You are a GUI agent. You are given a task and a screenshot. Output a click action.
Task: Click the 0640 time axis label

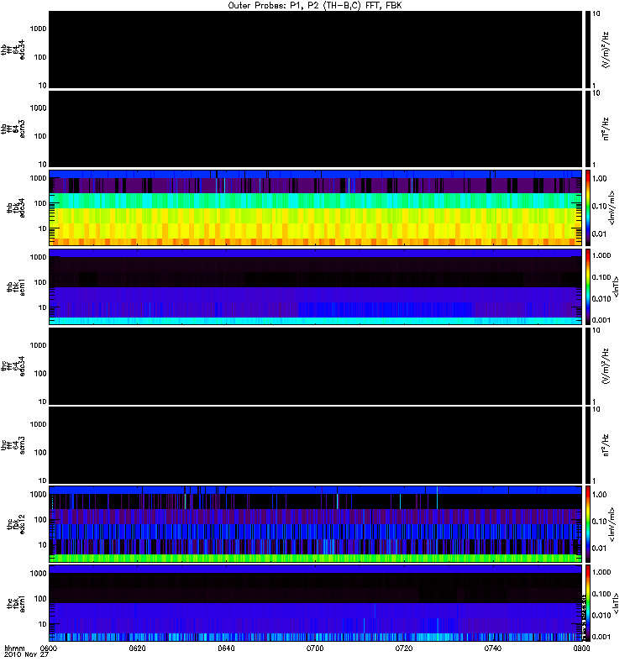(226, 648)
